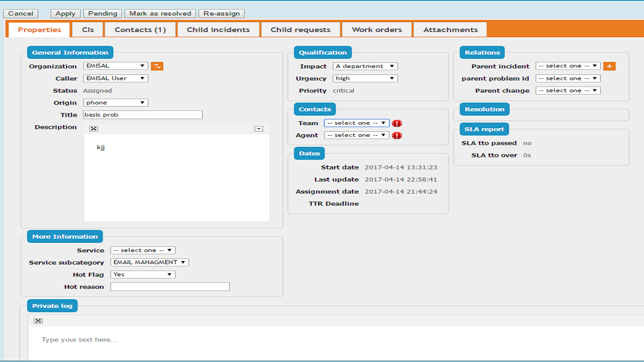The height and width of the screenshot is (362, 644).
Task: Click the Status value Assigned
Action: [x=98, y=90]
